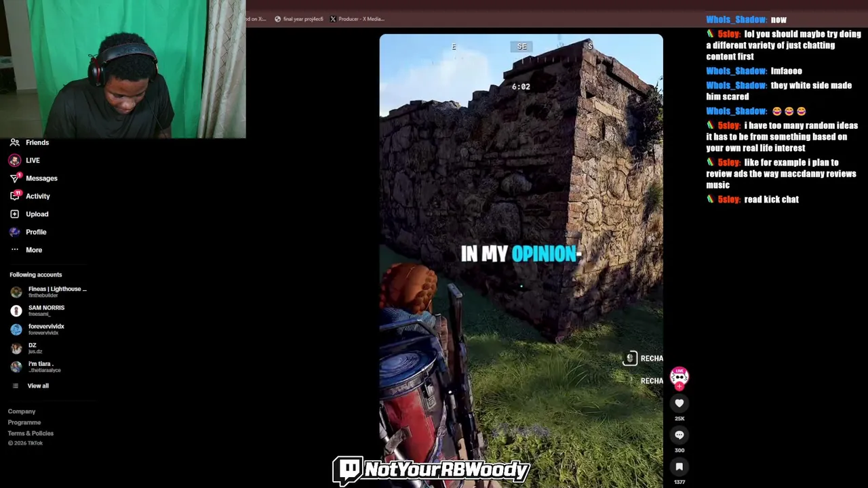Save the video with the bookmark icon
This screenshot has width=868, height=488.
point(679,467)
